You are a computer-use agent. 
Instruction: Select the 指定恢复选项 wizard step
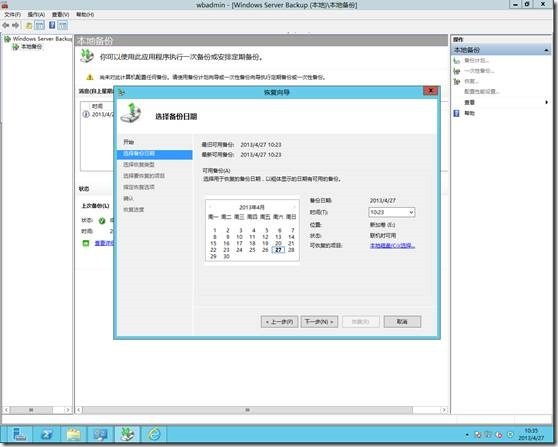pyautogui.click(x=139, y=187)
